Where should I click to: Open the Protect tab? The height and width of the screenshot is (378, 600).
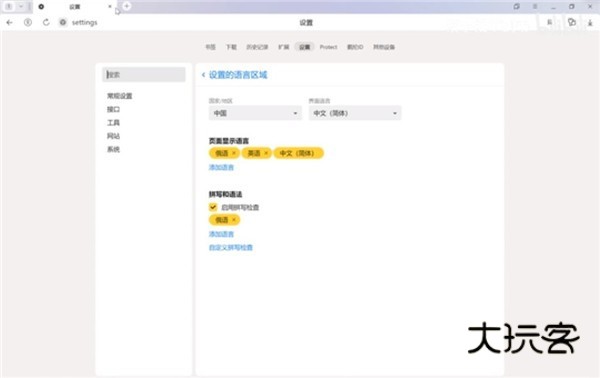tap(328, 47)
